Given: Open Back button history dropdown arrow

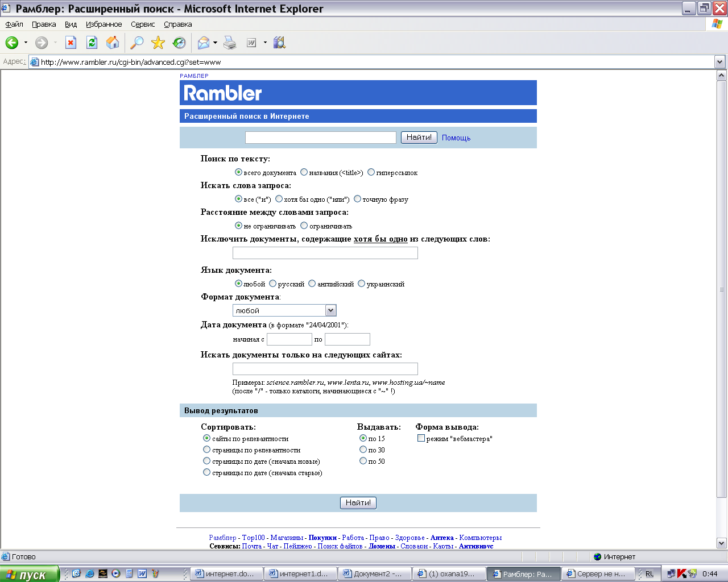Looking at the screenshot, I should [26, 43].
